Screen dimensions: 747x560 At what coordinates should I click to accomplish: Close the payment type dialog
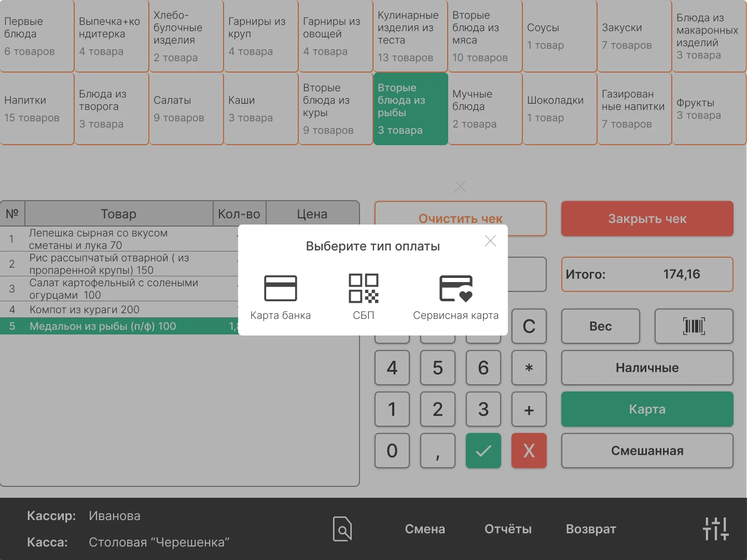coord(490,241)
